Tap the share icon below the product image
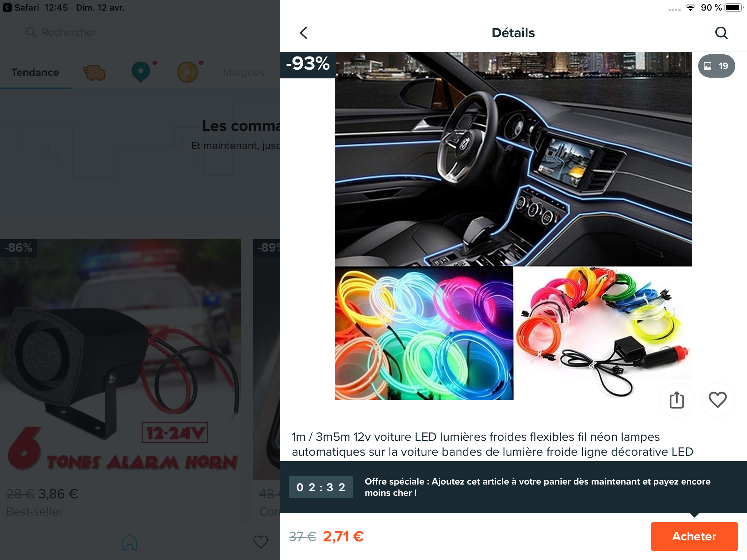747x560 pixels. coord(677,400)
